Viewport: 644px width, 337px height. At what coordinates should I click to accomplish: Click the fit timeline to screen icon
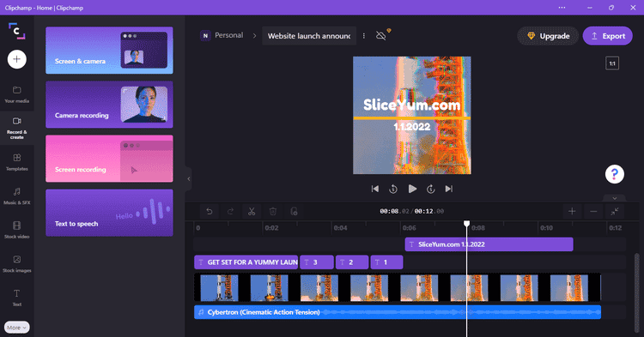point(615,212)
